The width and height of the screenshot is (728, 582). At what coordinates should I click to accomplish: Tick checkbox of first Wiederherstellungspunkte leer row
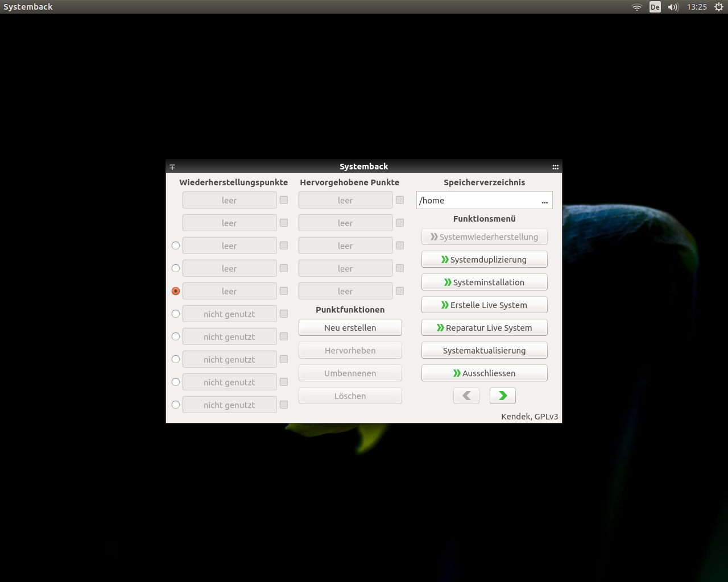284,200
